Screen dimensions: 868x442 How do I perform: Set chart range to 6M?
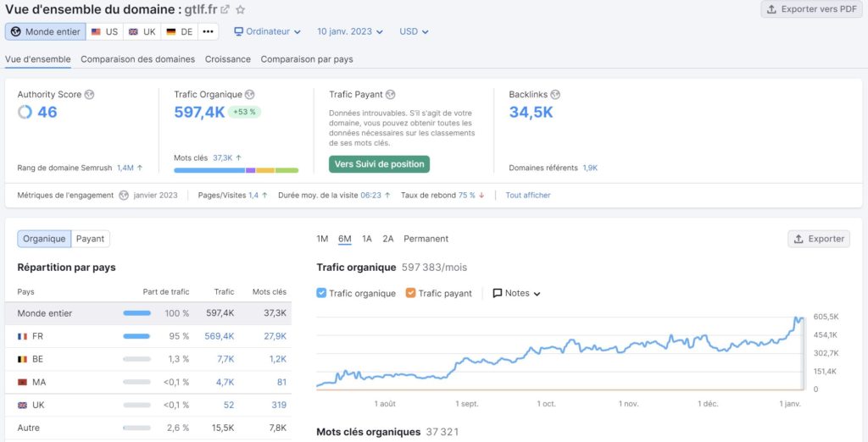(345, 239)
